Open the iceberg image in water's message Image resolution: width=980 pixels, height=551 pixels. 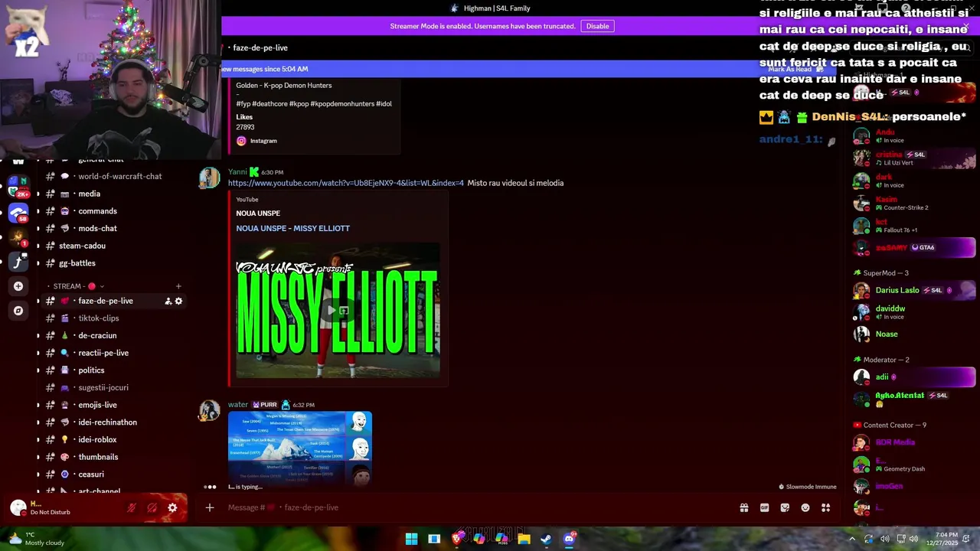tap(300, 448)
